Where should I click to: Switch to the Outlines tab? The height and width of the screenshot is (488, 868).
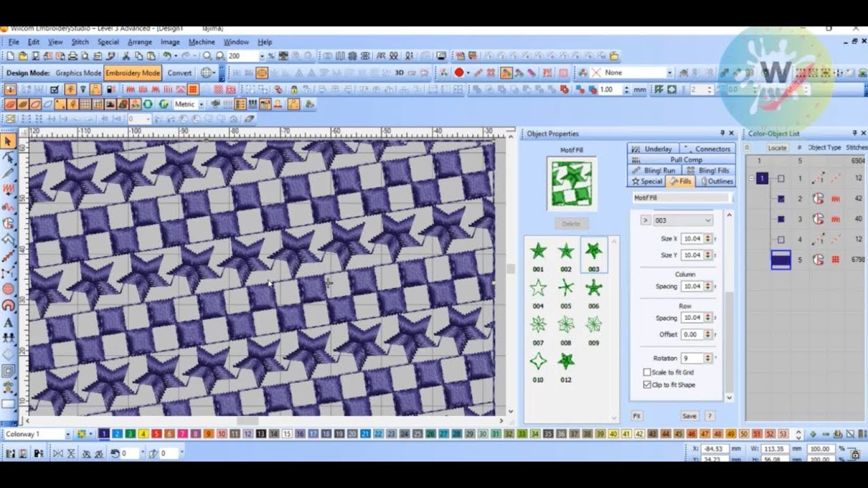tap(717, 182)
